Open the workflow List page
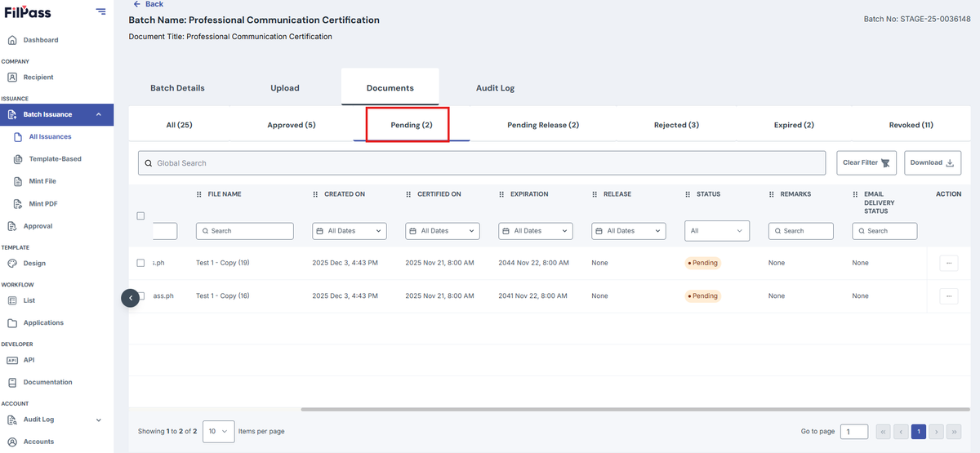Screen dimensions: 980x453 click(x=29, y=300)
